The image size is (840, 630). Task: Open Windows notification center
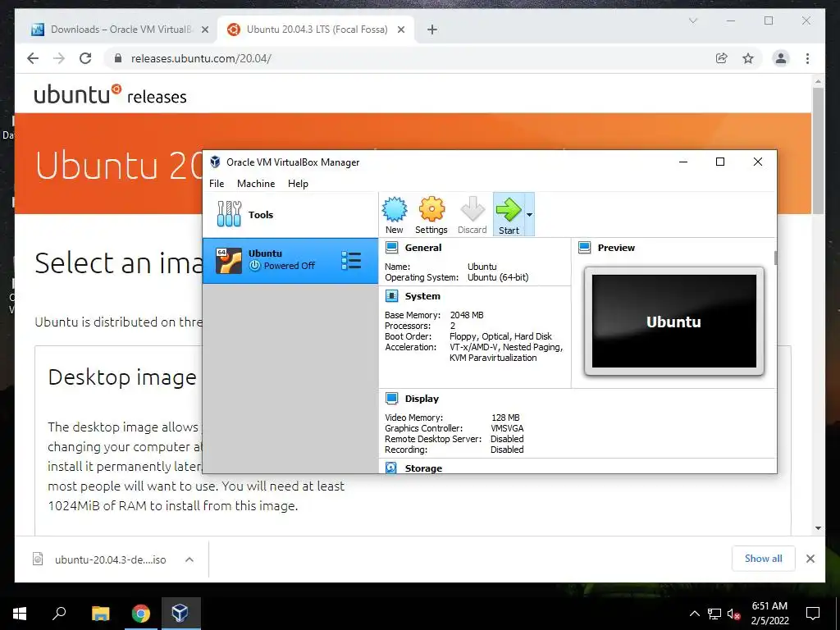(813, 614)
